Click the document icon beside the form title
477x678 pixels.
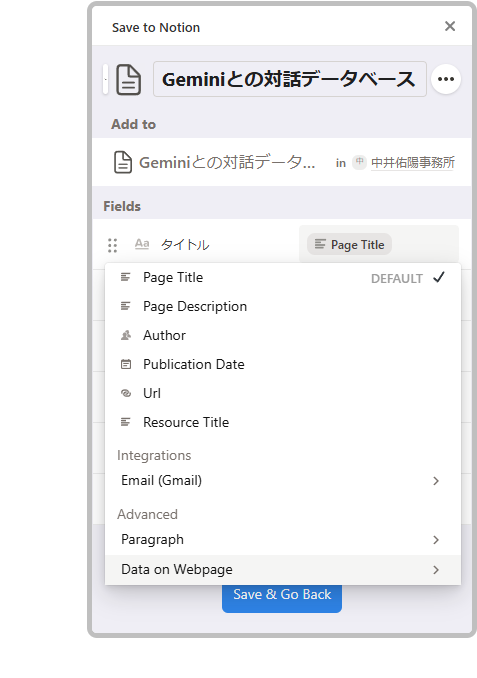[128, 80]
